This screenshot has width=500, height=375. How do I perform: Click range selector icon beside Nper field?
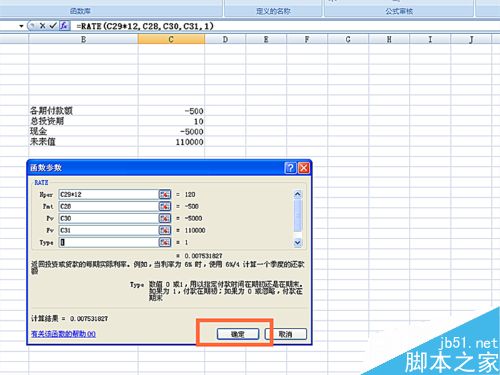pos(165,194)
